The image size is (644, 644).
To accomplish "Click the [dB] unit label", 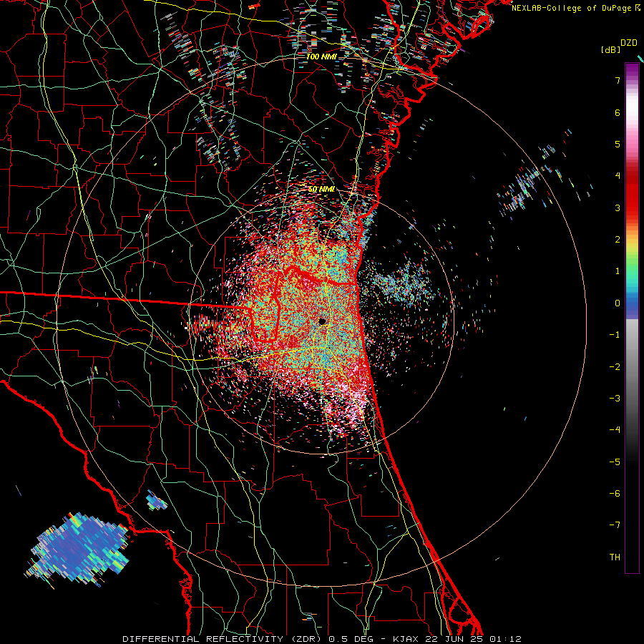I will [x=610, y=49].
